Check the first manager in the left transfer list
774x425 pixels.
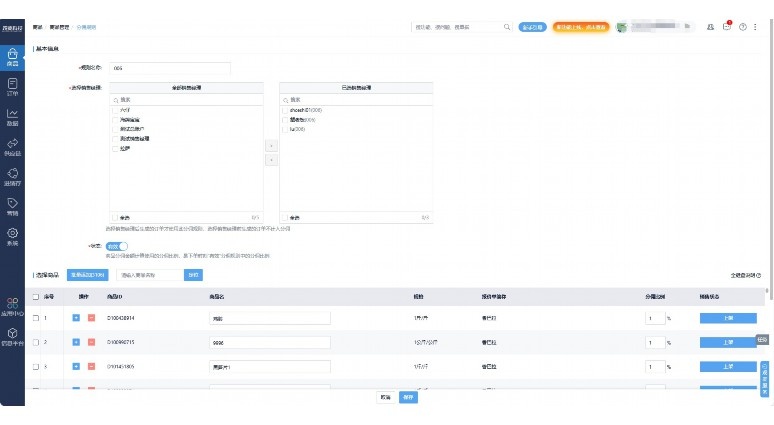click(115, 110)
